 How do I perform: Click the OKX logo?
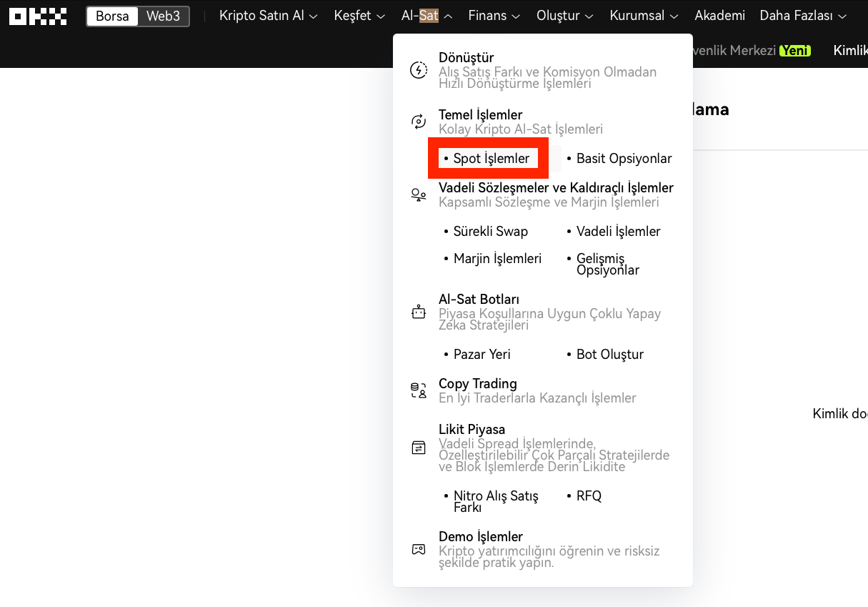pos(38,16)
